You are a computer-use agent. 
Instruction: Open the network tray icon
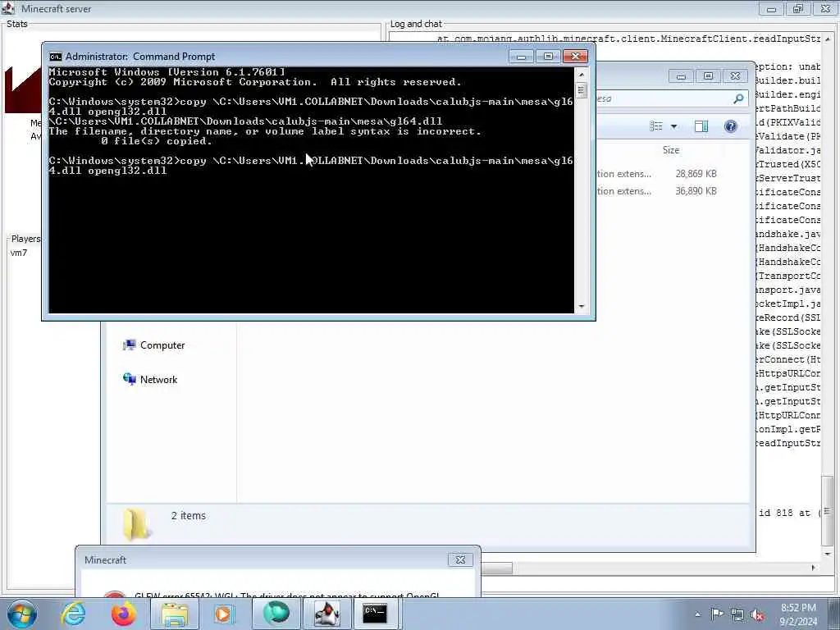(737, 615)
